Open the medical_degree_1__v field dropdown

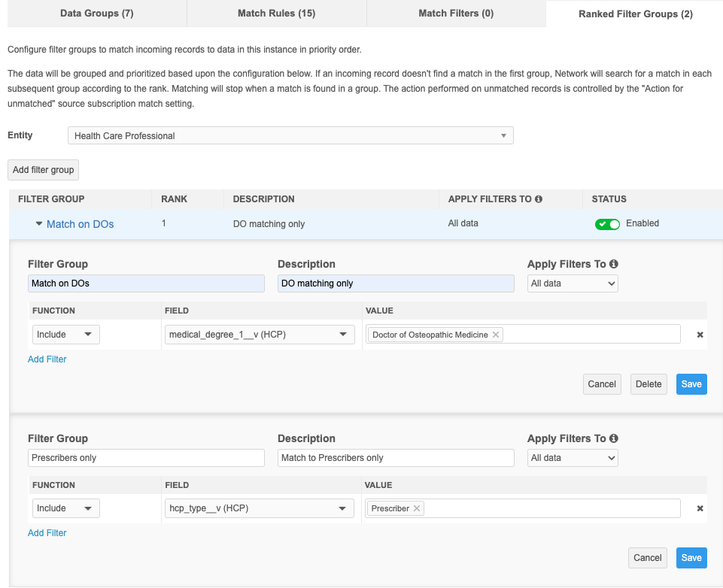point(260,335)
